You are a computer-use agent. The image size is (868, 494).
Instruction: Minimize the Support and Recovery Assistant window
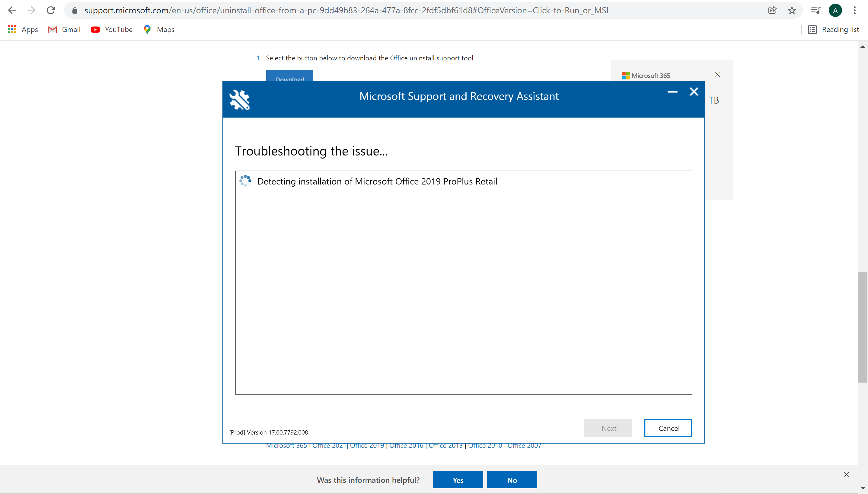[x=672, y=91]
